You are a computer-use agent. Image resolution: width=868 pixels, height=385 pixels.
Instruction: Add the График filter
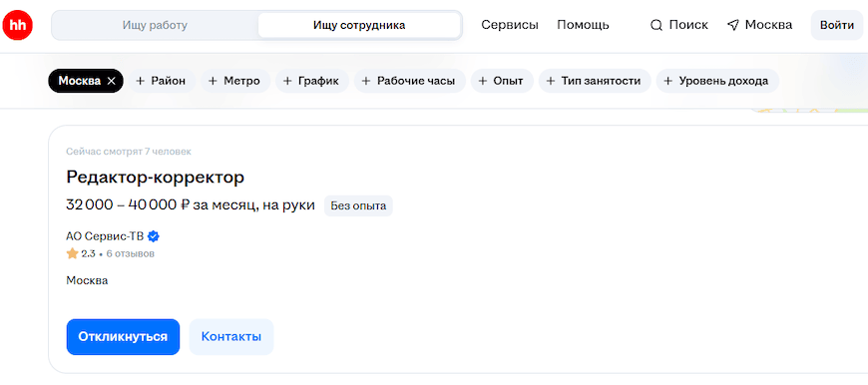click(311, 82)
